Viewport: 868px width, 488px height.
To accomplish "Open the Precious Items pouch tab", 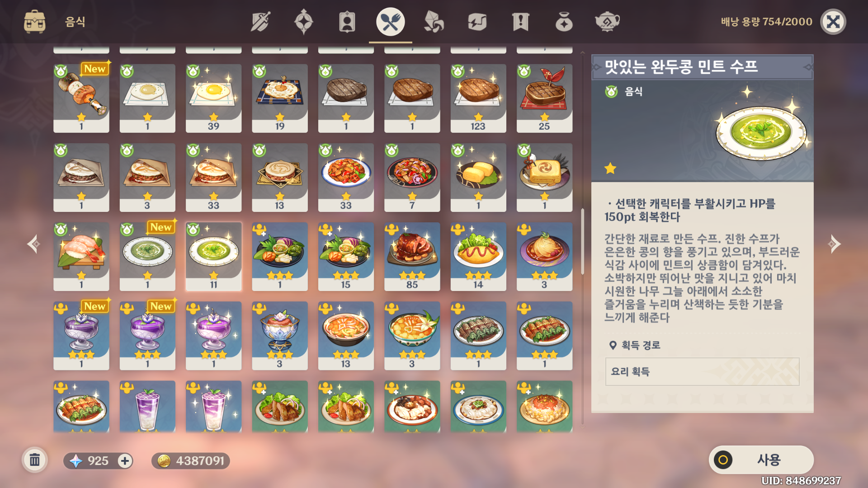I will coord(564,22).
